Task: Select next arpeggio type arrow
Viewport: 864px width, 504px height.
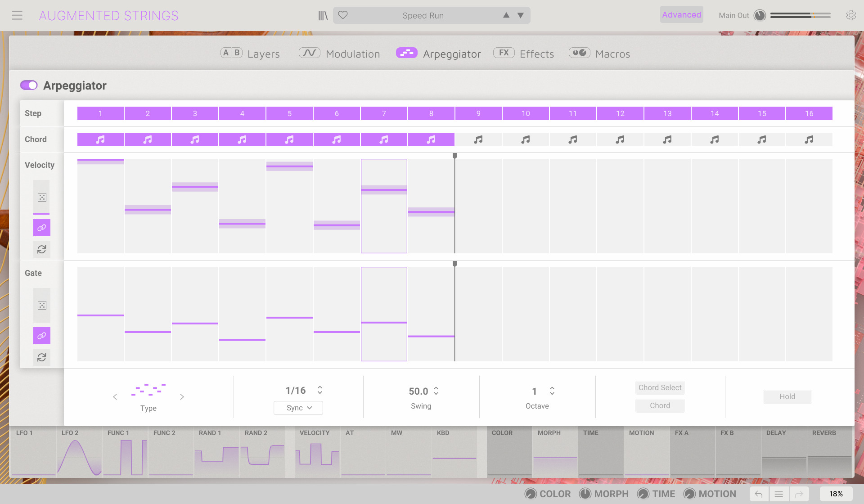Action: pyautogui.click(x=182, y=397)
